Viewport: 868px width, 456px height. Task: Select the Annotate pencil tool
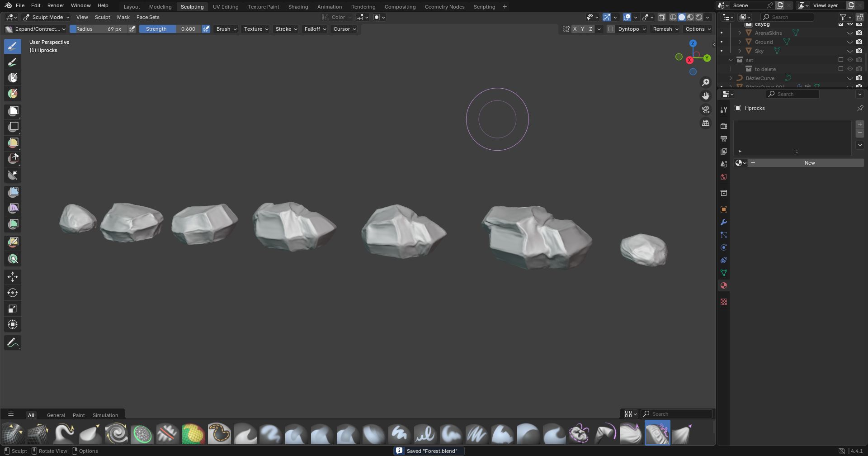point(13,343)
